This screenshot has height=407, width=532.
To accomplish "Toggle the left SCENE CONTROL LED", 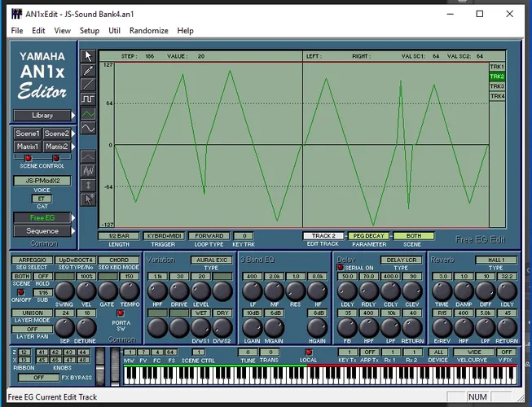I will pyautogui.click(x=29, y=158).
